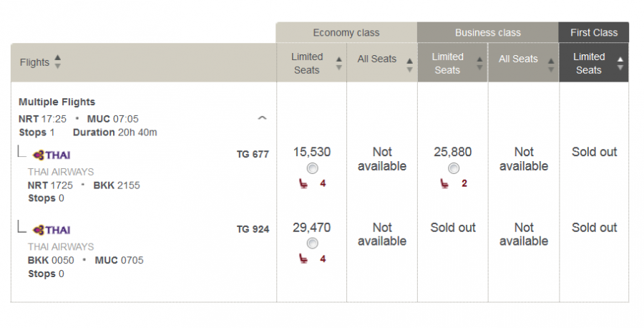Sort Business Limited Seats column

[479, 64]
